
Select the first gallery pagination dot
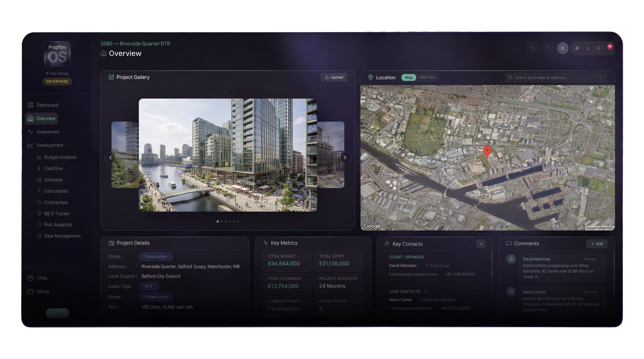(x=218, y=221)
